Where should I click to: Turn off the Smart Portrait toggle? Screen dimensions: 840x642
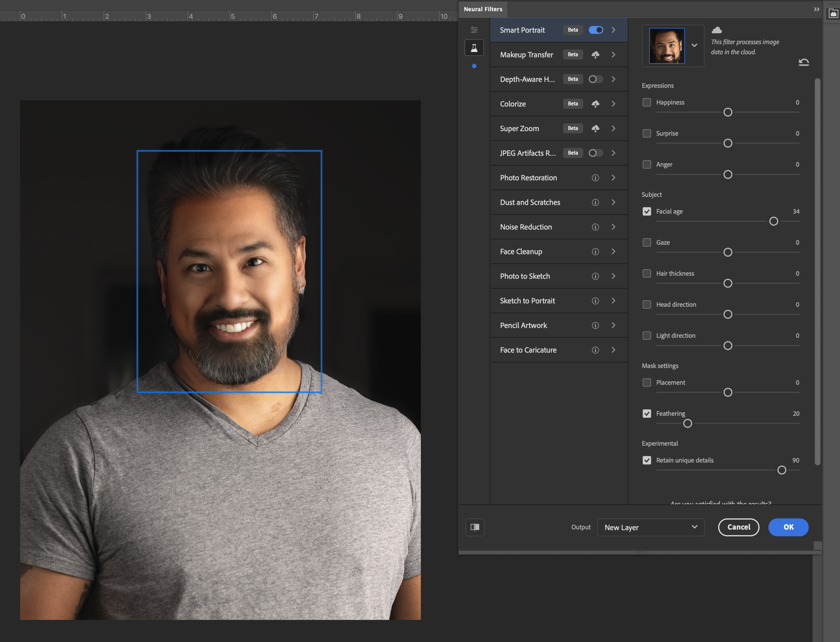(x=596, y=30)
